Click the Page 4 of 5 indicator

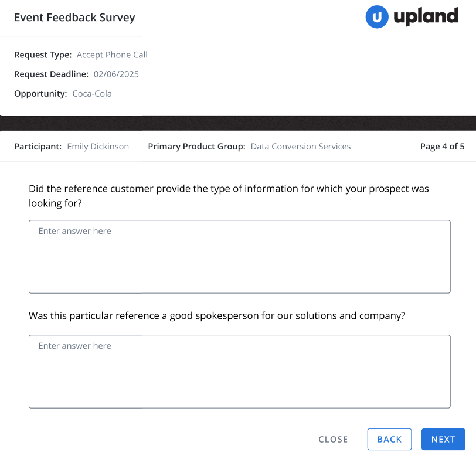point(443,147)
